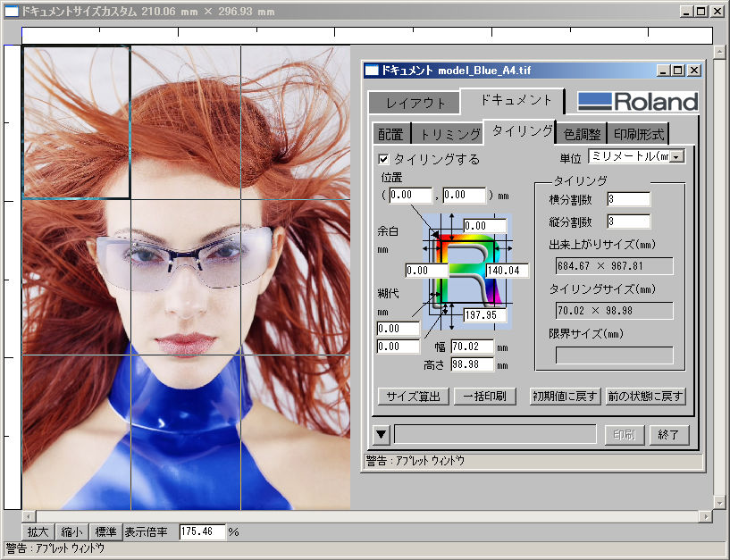Switch to the レイアウト tab

coord(415,103)
